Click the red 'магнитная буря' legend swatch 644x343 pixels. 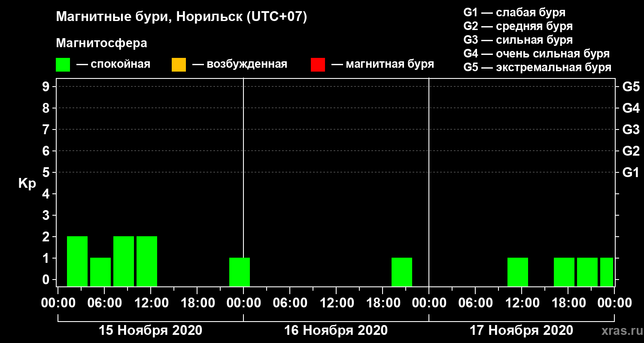click(318, 65)
